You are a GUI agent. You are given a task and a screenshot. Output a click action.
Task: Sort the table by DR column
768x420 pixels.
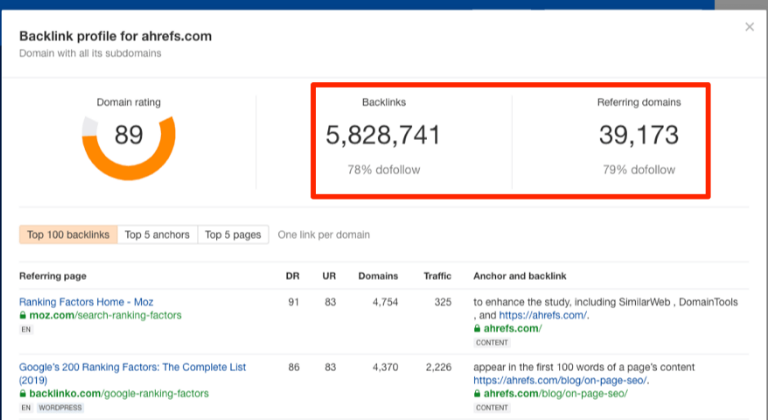[292, 276]
